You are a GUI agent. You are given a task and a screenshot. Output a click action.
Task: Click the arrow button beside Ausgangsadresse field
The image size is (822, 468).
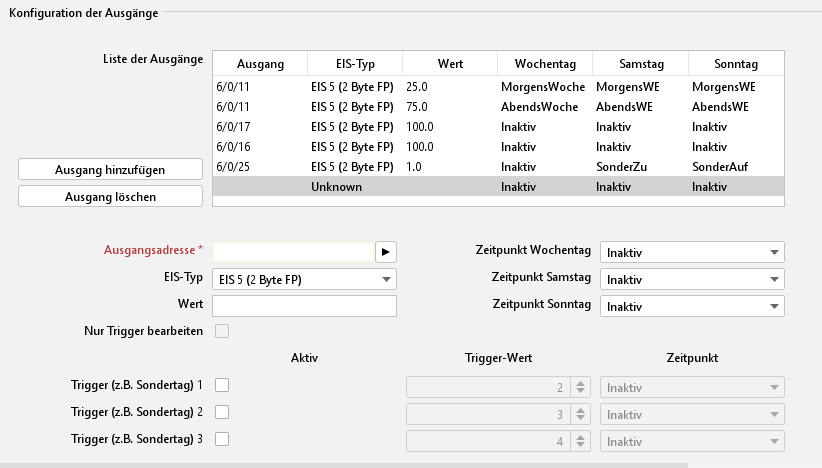[386, 251]
